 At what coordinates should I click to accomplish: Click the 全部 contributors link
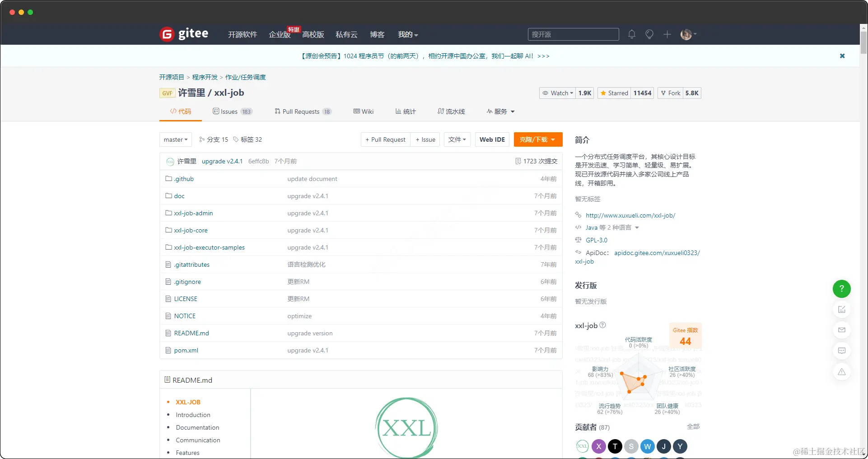pyautogui.click(x=693, y=427)
